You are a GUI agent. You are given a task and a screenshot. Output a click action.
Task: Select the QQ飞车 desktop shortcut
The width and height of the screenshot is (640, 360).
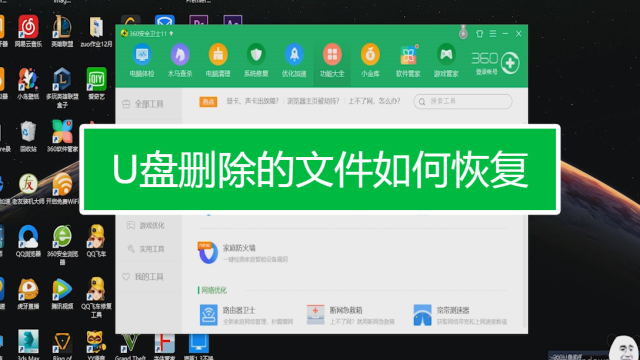coord(96,241)
